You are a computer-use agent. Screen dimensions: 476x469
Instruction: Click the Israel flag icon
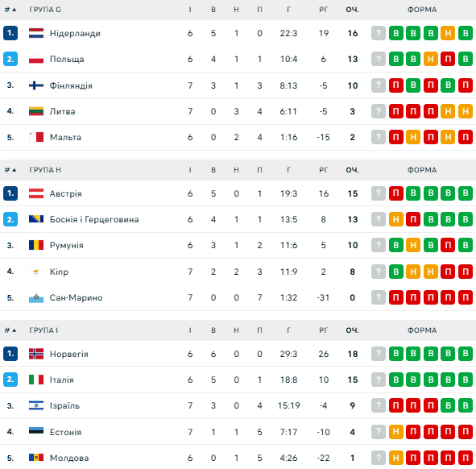tap(36, 405)
